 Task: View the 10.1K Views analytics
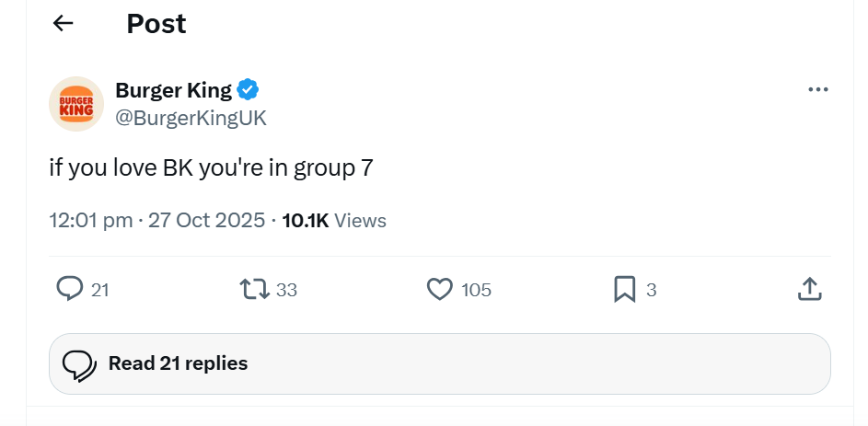click(x=333, y=221)
